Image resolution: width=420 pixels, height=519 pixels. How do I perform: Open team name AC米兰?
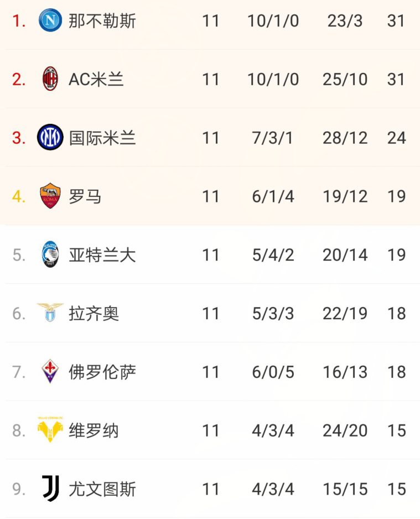[96, 80]
